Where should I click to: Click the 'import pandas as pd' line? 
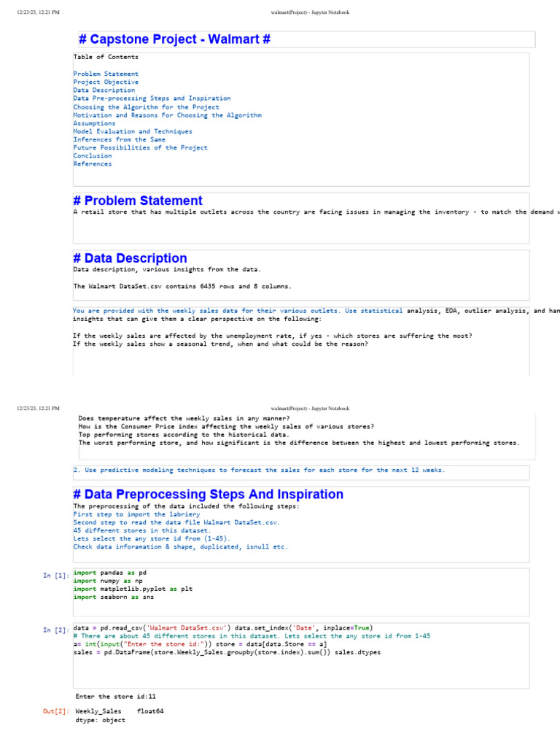coord(110,573)
